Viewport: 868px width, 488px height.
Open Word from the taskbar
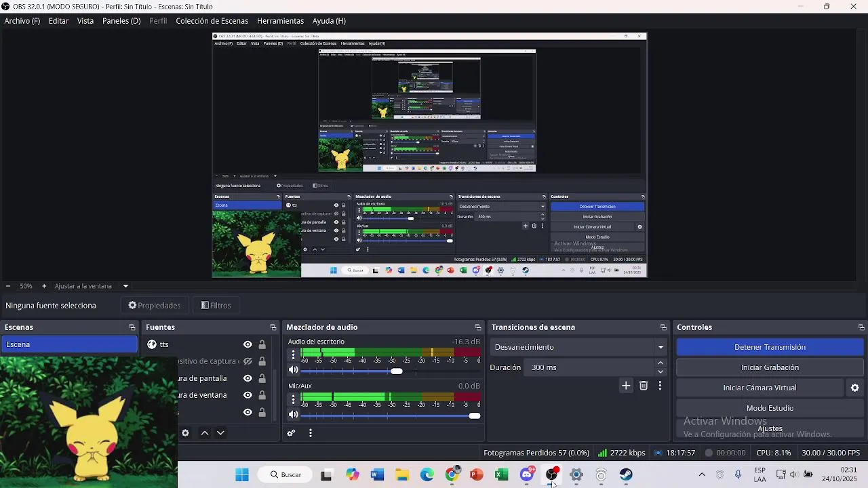(x=378, y=474)
